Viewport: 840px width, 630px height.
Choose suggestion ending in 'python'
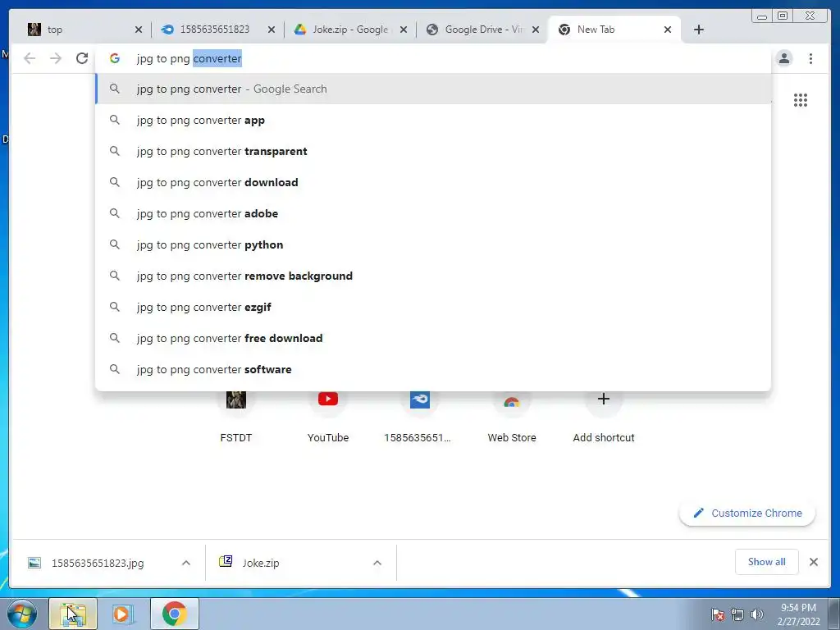coord(433,244)
